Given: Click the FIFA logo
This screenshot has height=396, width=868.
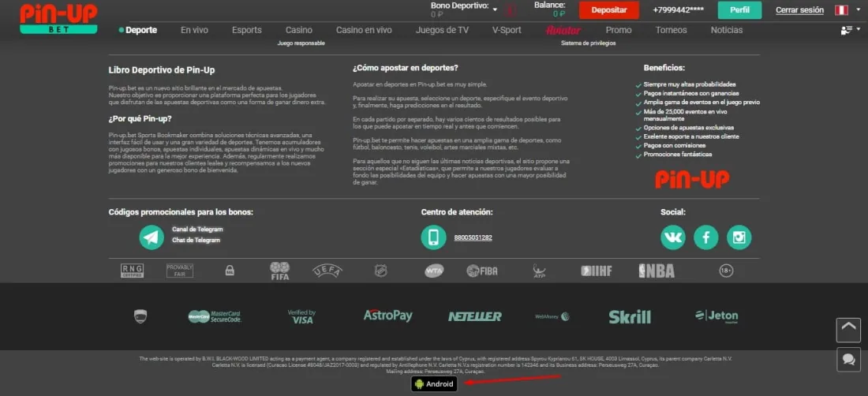Looking at the screenshot, I should [x=279, y=271].
